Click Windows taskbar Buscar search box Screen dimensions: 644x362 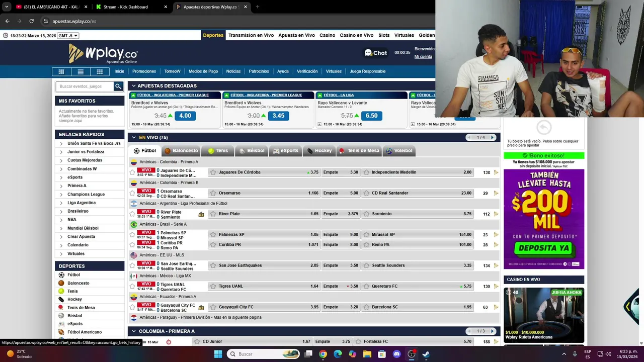coord(263,354)
